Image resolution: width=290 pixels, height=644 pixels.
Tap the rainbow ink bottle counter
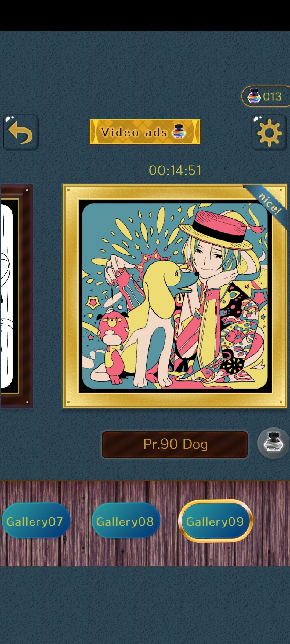266,96
